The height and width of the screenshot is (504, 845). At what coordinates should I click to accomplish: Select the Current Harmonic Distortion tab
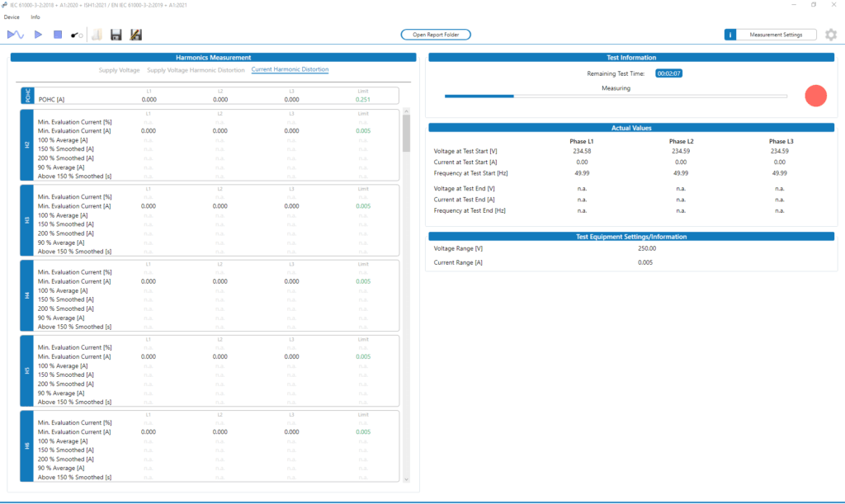[290, 70]
